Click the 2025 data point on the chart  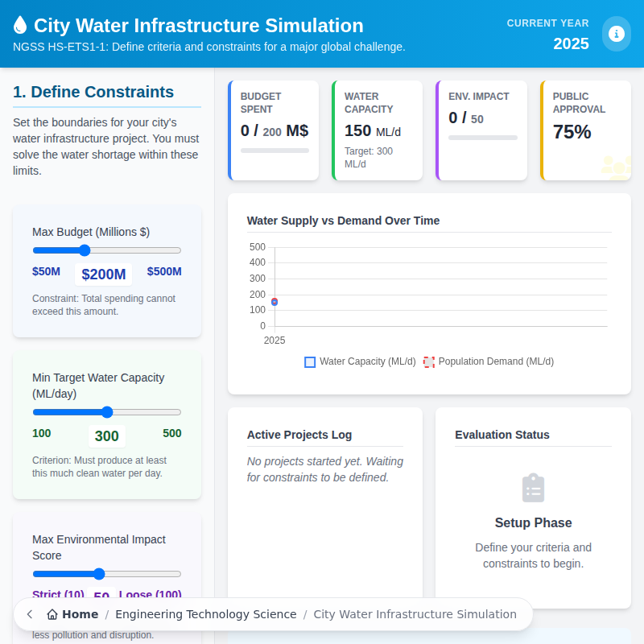[x=274, y=301]
